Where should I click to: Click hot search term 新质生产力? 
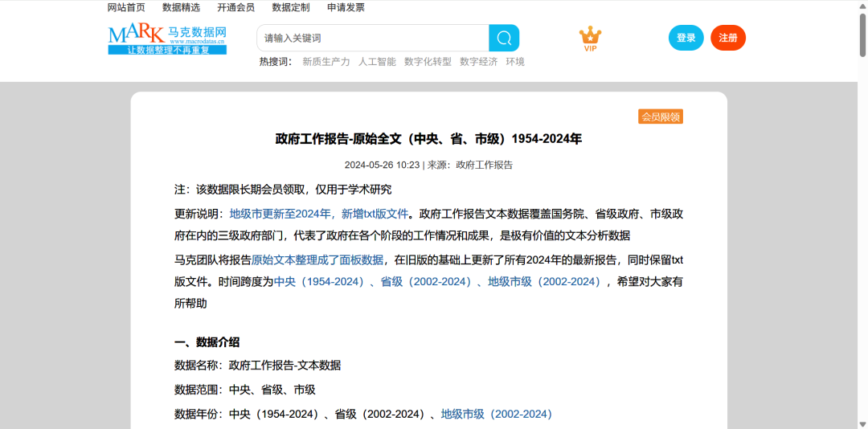click(x=326, y=62)
